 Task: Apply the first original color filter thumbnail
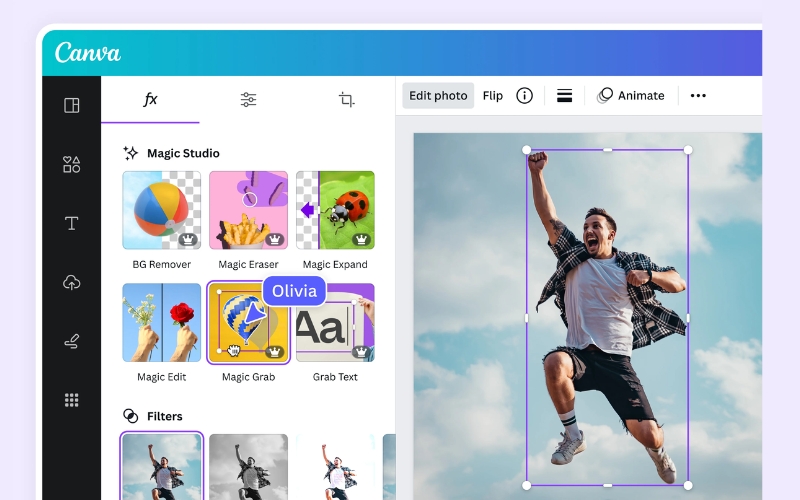[x=162, y=466]
